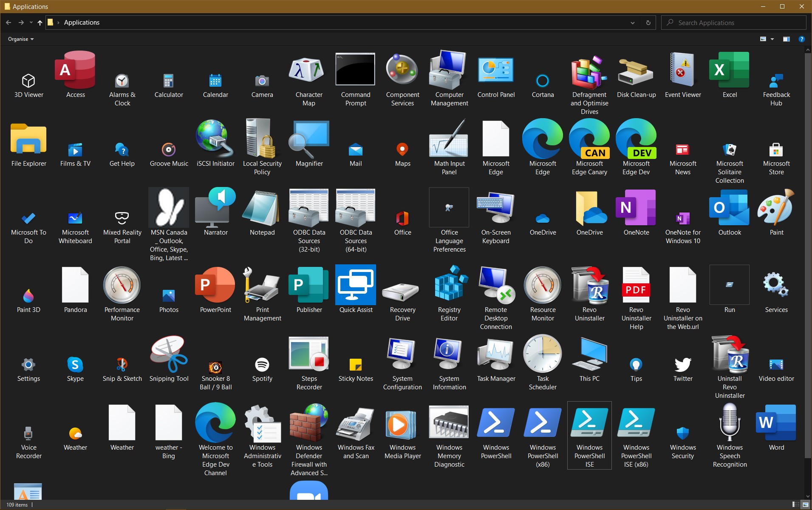
Task: Select the Snipping Tool icon
Action: (x=169, y=354)
